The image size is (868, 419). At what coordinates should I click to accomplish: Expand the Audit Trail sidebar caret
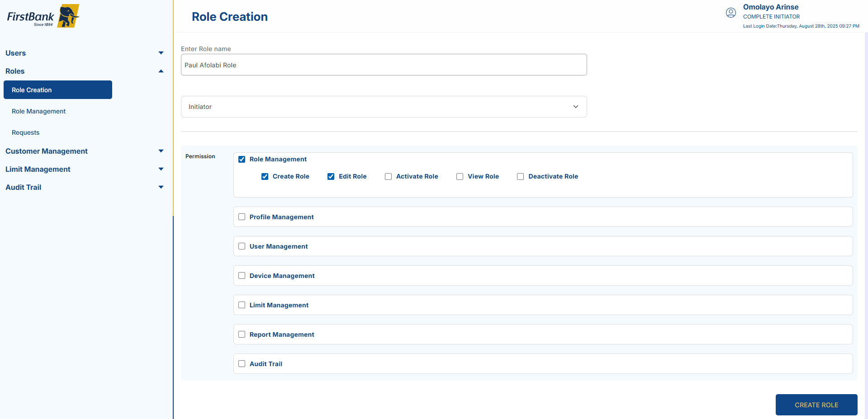click(x=161, y=187)
